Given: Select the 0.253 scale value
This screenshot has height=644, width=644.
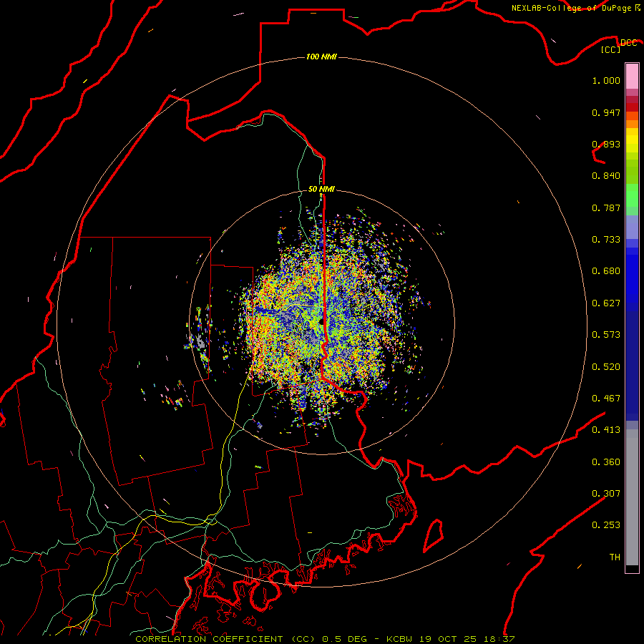Looking at the screenshot, I should pyautogui.click(x=606, y=525).
